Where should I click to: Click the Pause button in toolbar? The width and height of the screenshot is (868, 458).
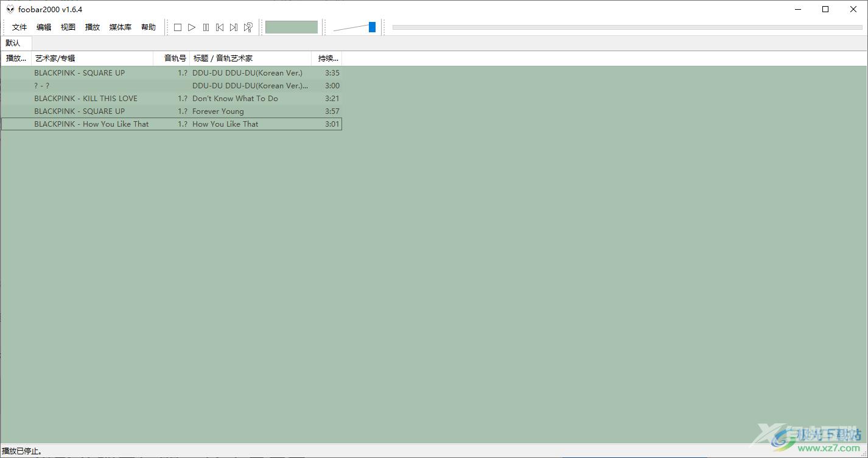pos(206,27)
